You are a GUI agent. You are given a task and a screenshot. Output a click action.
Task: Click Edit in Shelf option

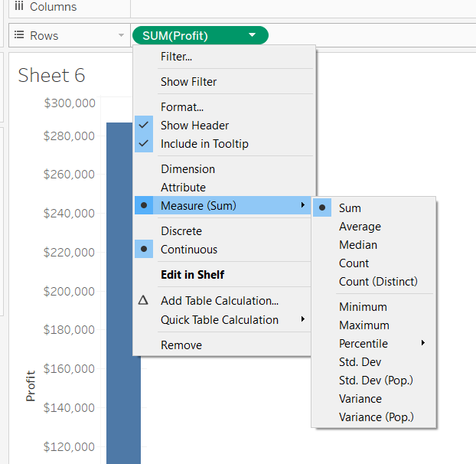[x=192, y=275]
